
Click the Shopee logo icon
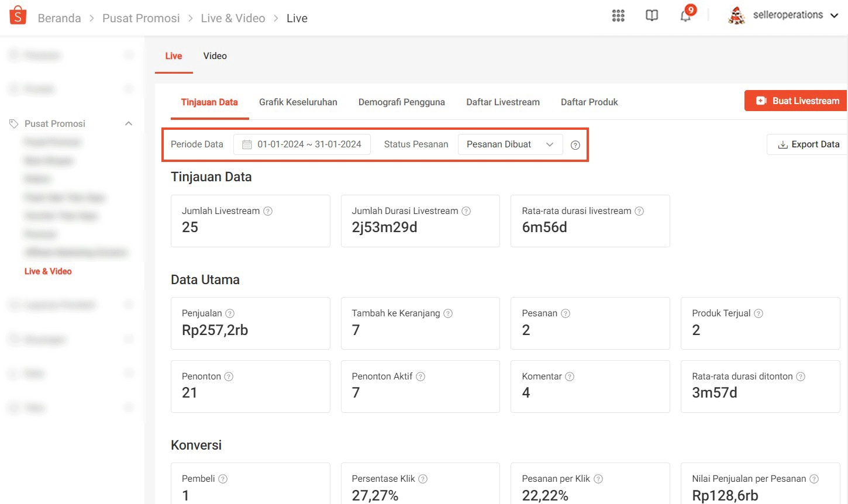coord(18,16)
